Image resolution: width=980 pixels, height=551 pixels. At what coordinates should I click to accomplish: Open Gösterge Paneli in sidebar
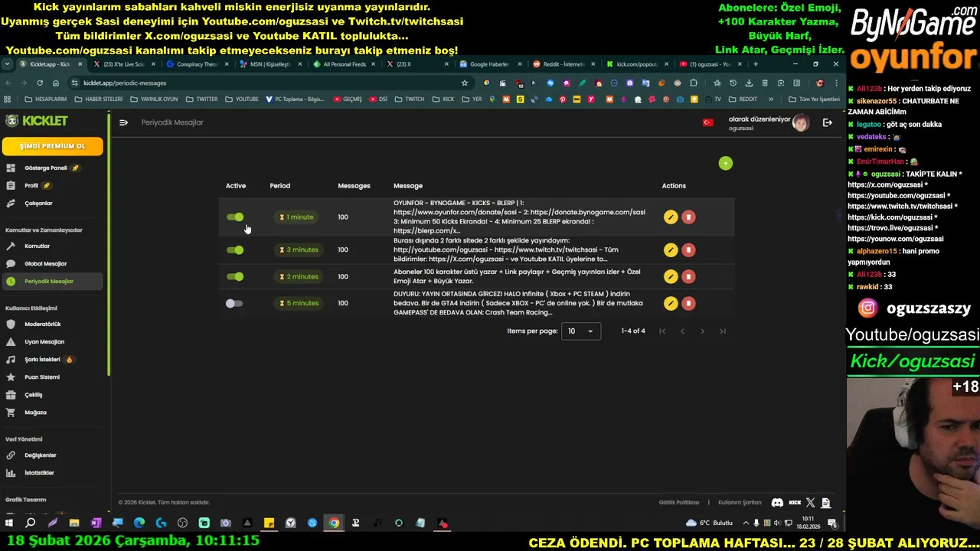pyautogui.click(x=52, y=168)
